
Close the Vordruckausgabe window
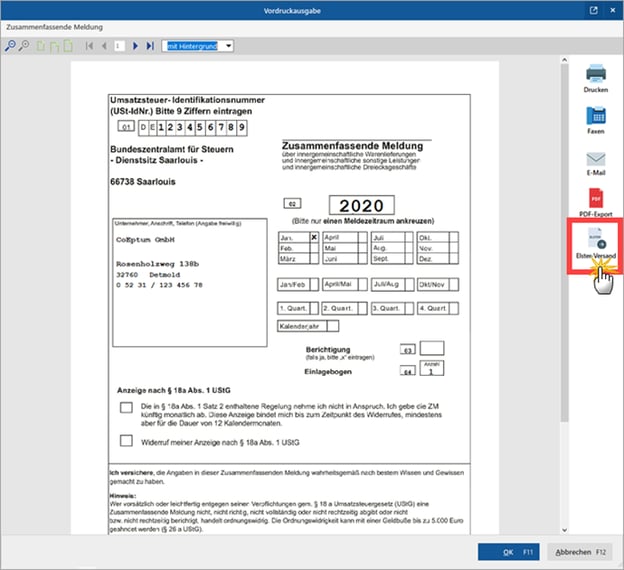point(611,11)
